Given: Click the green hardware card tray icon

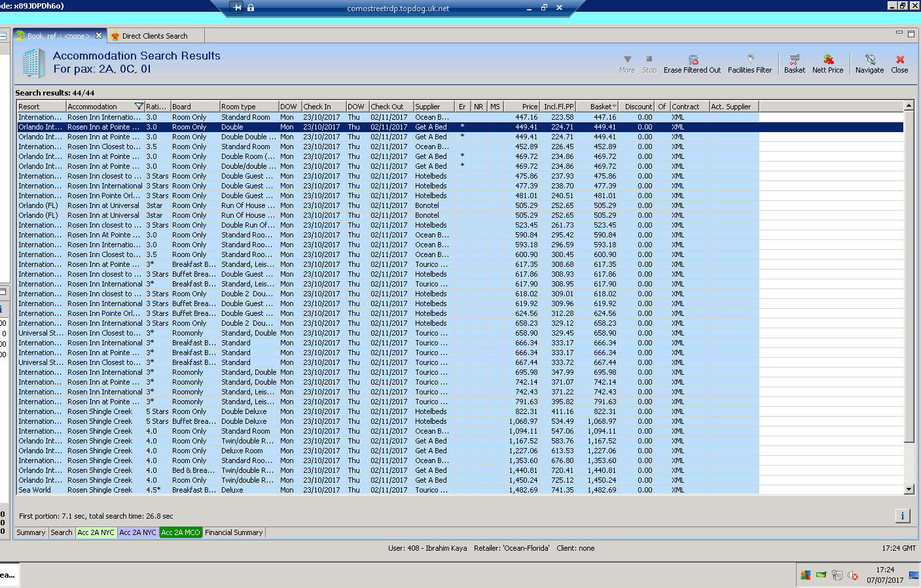Looking at the screenshot, I should 822,575.
